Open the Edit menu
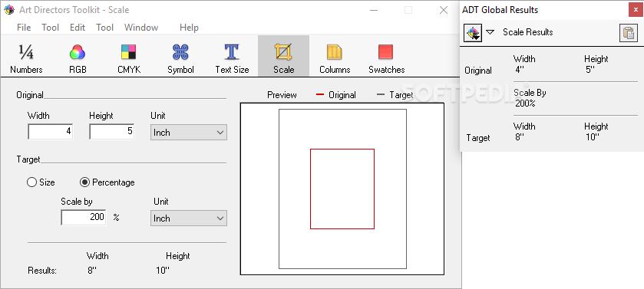 pos(78,28)
